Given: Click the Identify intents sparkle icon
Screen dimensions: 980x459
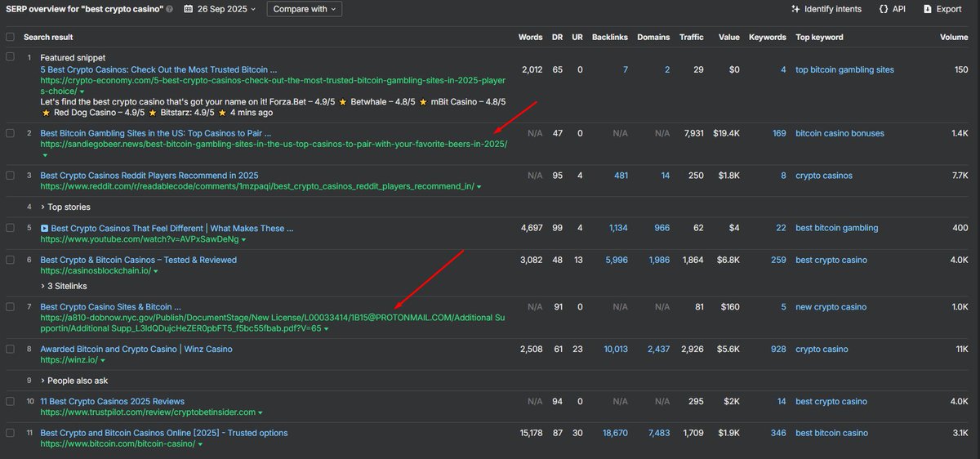Looking at the screenshot, I should click(795, 9).
